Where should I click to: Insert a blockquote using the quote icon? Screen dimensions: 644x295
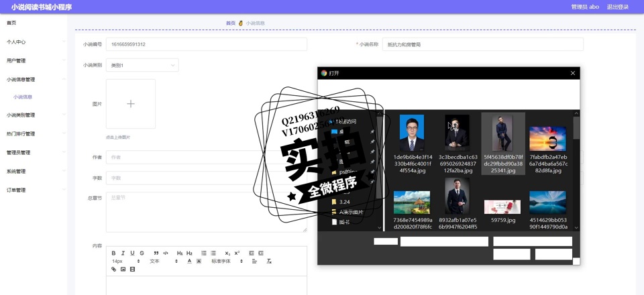click(156, 253)
